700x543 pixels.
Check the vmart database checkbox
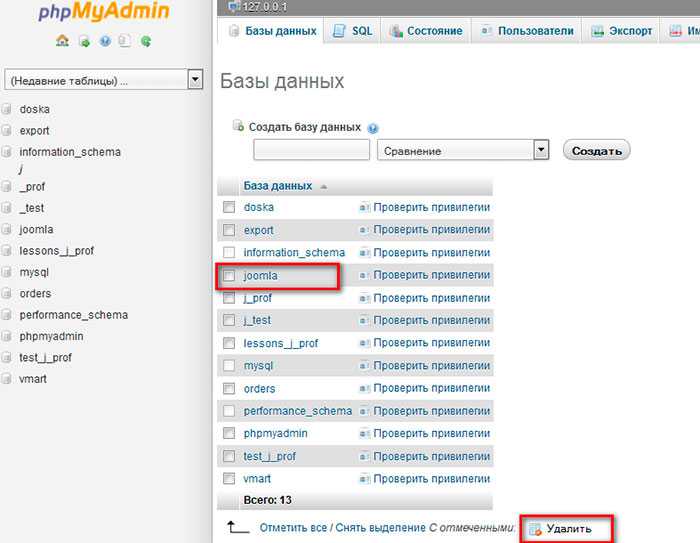229,479
